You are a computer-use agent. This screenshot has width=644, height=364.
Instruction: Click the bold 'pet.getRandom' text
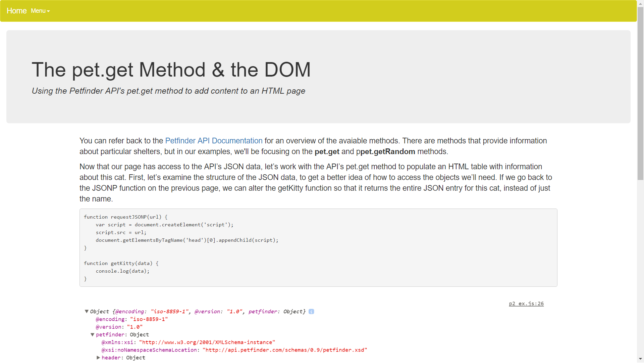[x=387, y=152]
